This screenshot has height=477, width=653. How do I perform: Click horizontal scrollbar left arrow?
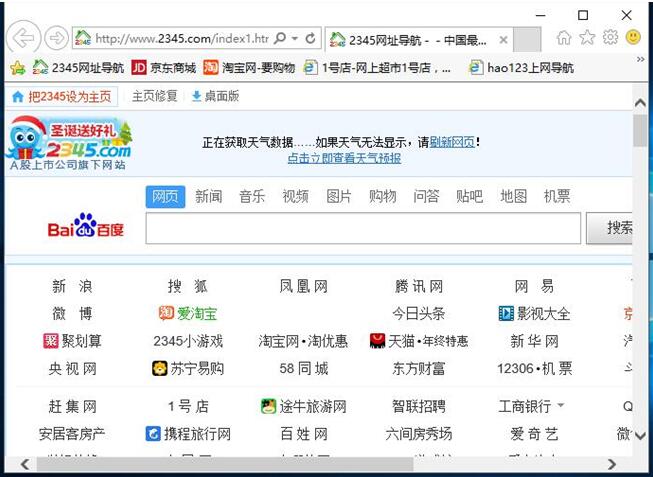25,464
